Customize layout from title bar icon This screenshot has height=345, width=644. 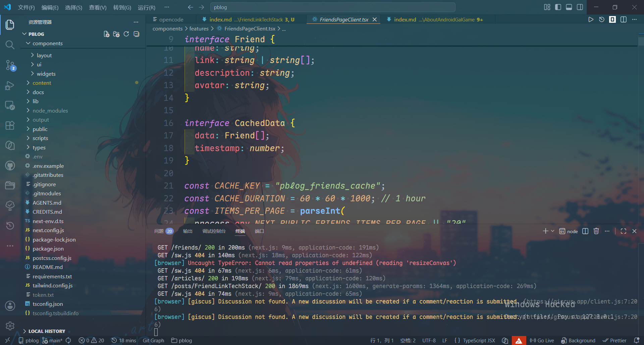coord(547,7)
